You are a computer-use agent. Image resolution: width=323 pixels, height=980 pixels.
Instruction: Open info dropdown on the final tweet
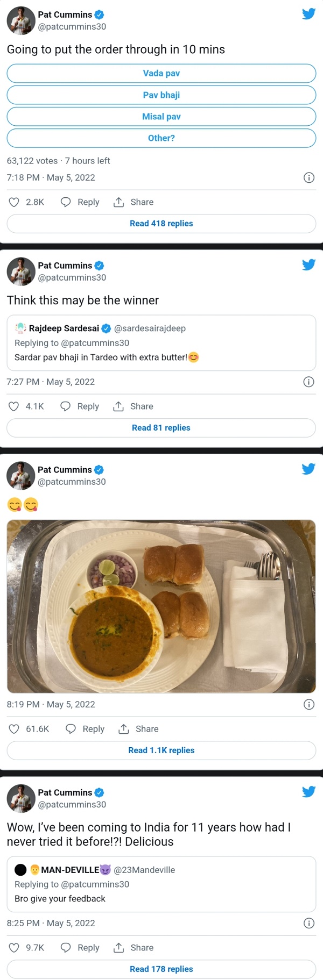pos(308,923)
